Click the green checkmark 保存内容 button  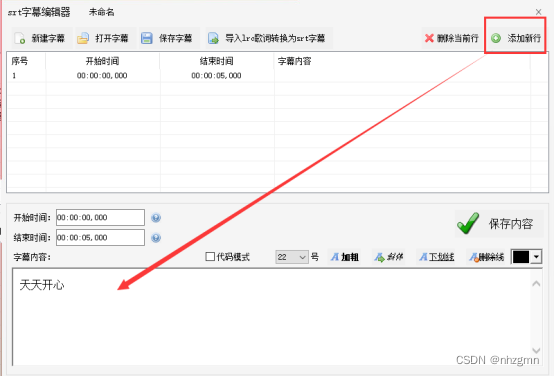click(499, 223)
